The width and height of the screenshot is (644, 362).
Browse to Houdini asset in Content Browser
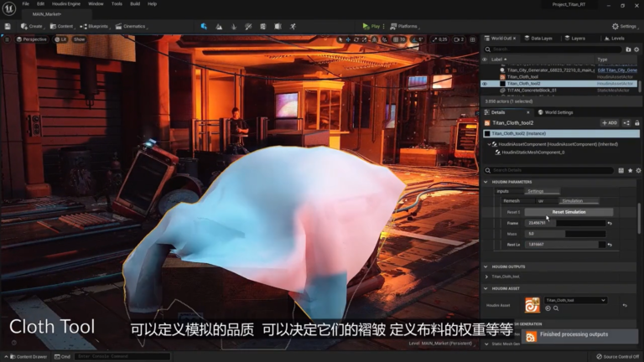pos(556,308)
